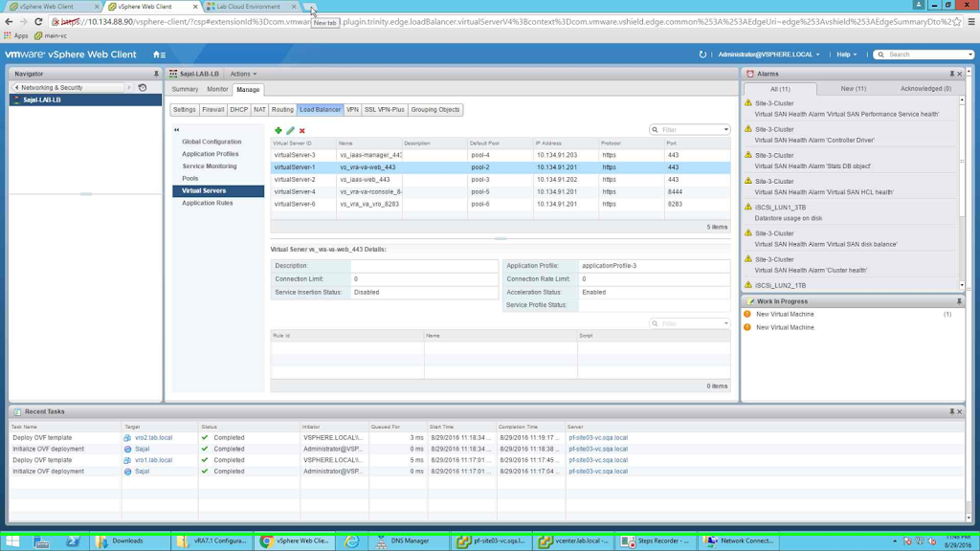Viewport: 980px width, 551px height.
Task: Open the SSL VPN-Plus tab
Action: point(385,109)
